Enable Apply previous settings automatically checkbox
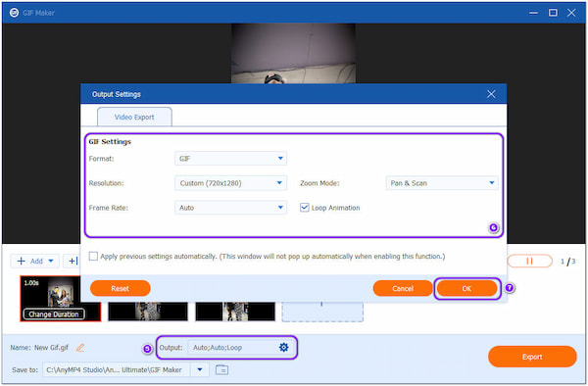This screenshot has width=588, height=386. (x=93, y=256)
